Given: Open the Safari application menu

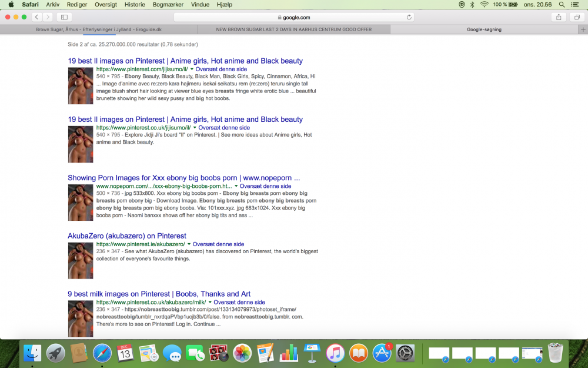Looking at the screenshot, I should pos(30,5).
